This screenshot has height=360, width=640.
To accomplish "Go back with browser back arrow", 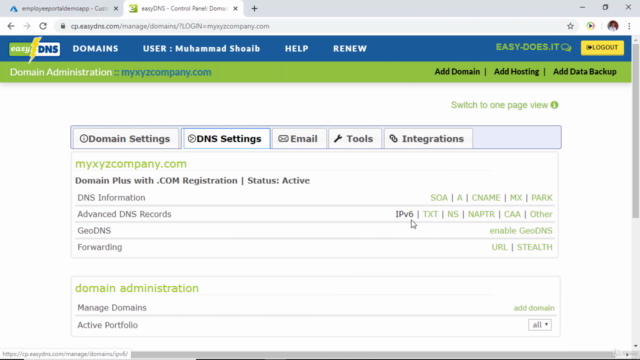I will [x=11, y=26].
